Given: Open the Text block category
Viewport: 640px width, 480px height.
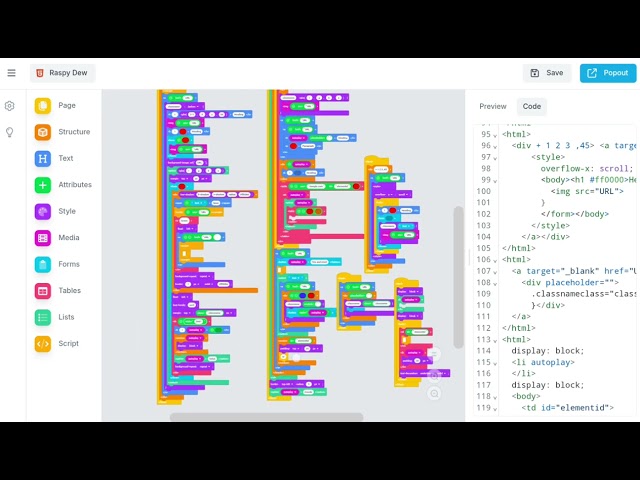Looking at the screenshot, I should point(54,158).
